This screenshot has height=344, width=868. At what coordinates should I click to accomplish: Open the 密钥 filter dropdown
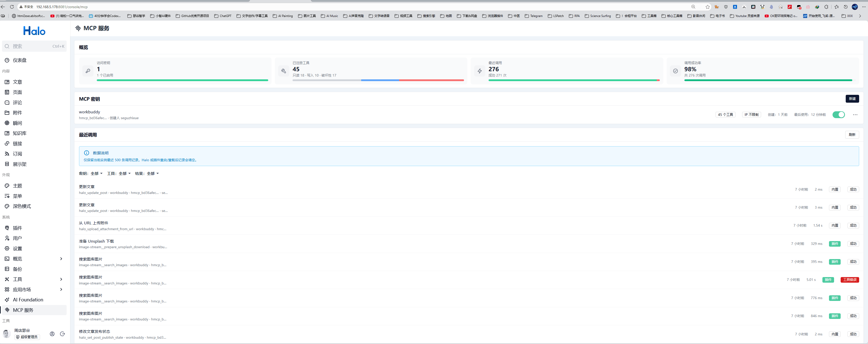91,174
